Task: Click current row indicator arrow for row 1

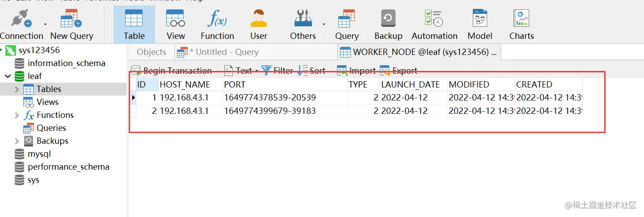Action: 134,97
